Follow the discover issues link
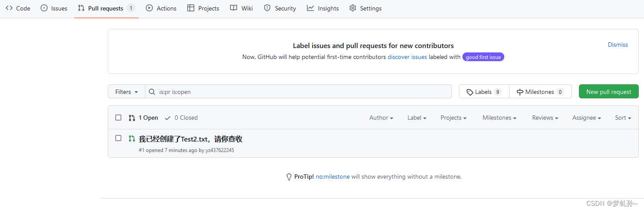 coord(407,57)
